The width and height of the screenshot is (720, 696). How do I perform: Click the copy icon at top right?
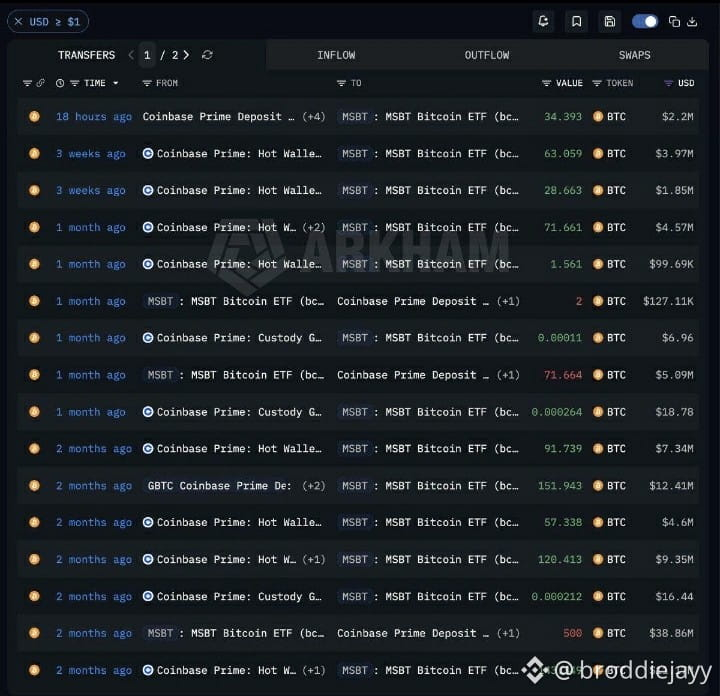[x=674, y=21]
